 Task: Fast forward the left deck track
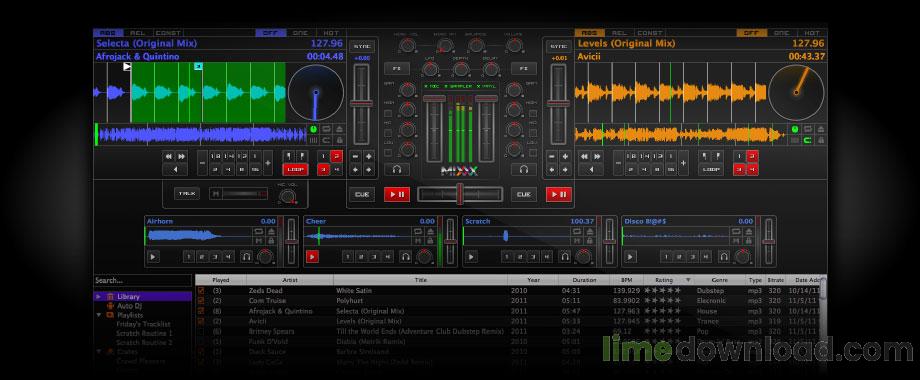(x=181, y=156)
